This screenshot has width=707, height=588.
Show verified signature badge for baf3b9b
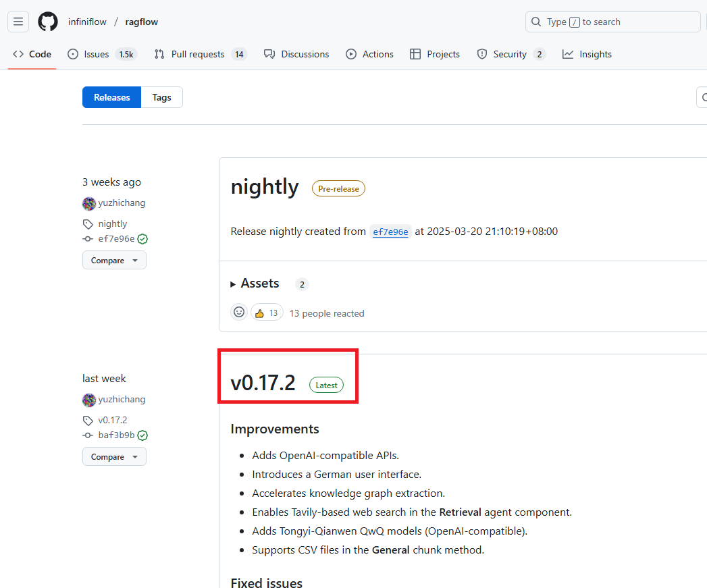point(142,435)
